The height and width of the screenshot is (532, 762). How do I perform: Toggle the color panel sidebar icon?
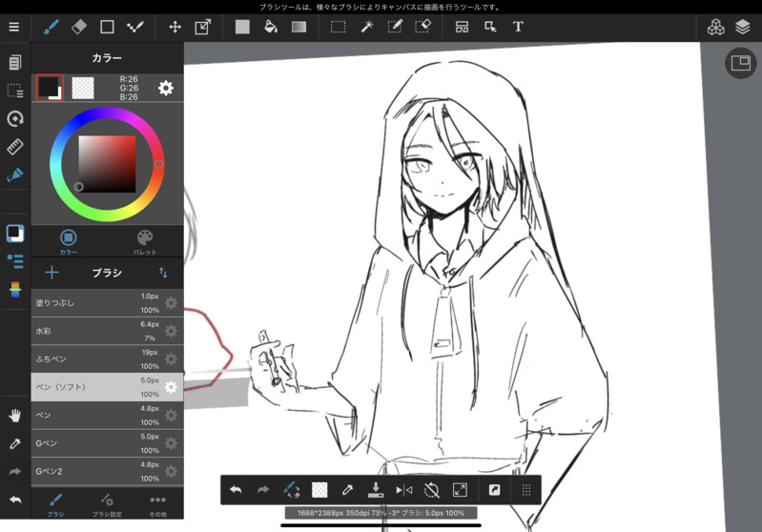pyautogui.click(x=15, y=234)
